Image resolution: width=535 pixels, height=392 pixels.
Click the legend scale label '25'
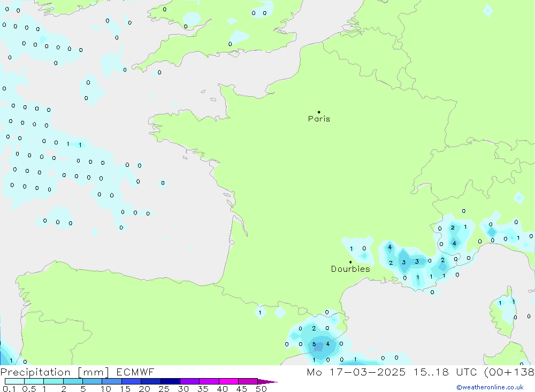pos(164,389)
